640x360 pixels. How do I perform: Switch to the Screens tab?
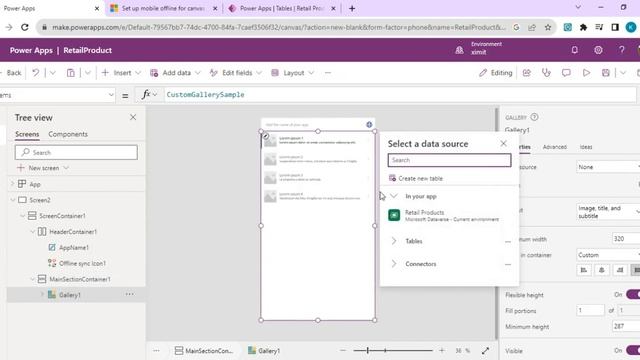(27, 134)
